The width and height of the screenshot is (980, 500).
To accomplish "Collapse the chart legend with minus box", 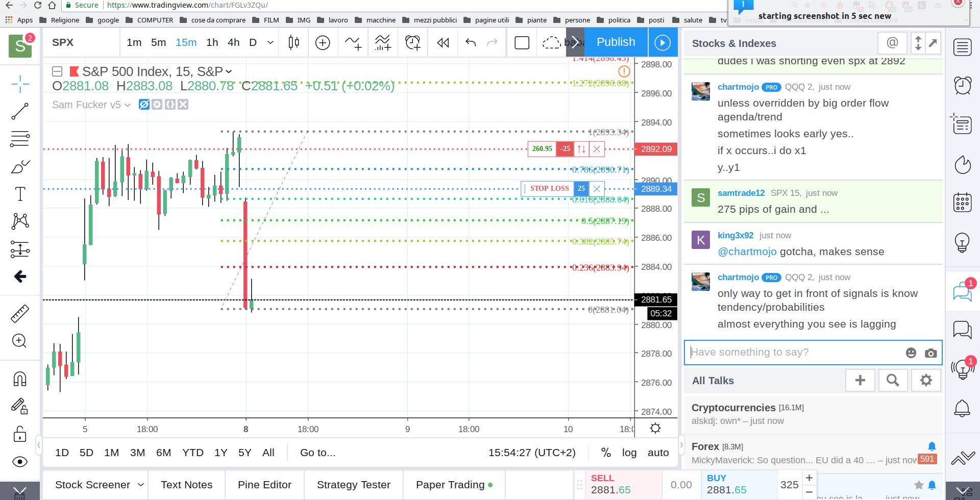I will click(x=57, y=71).
